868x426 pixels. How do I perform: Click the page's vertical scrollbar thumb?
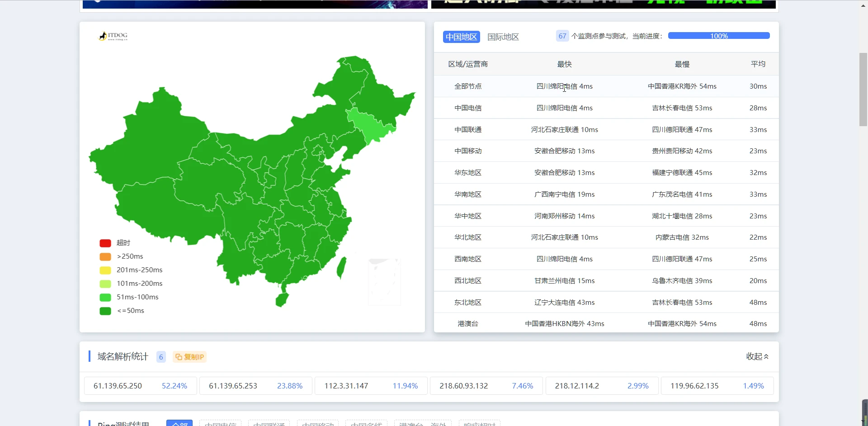point(863,90)
